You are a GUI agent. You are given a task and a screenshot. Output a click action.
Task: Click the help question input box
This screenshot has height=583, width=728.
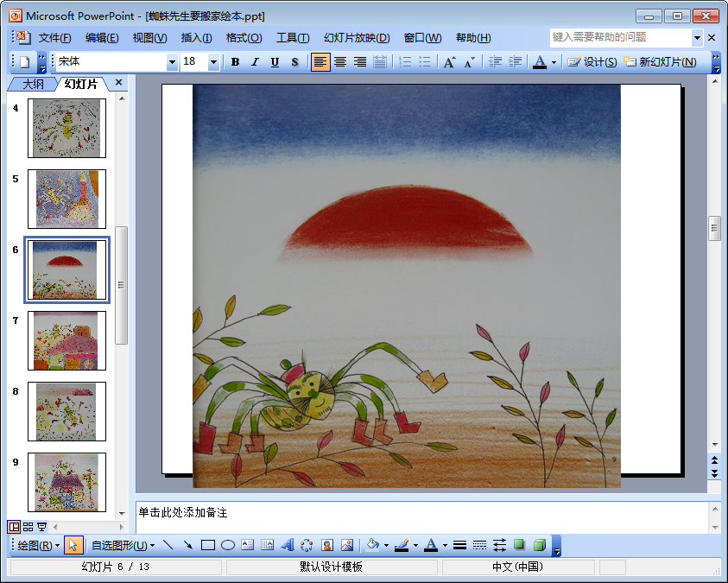[x=621, y=38]
